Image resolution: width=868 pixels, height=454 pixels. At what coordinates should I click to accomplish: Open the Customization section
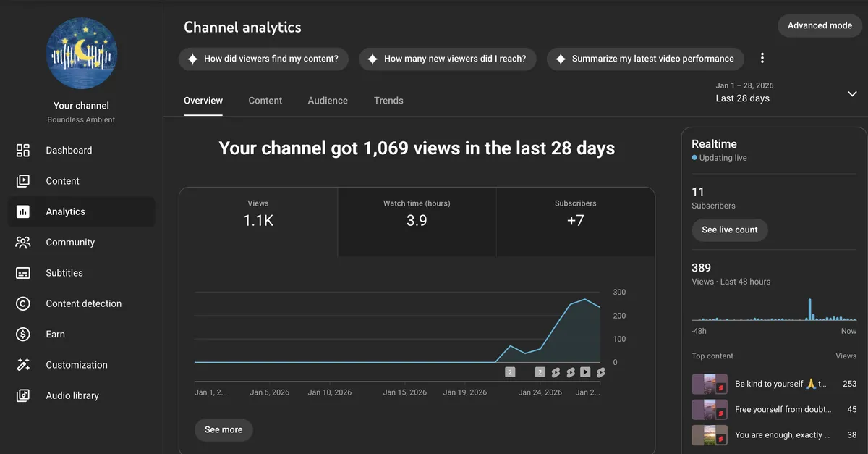pos(22,364)
